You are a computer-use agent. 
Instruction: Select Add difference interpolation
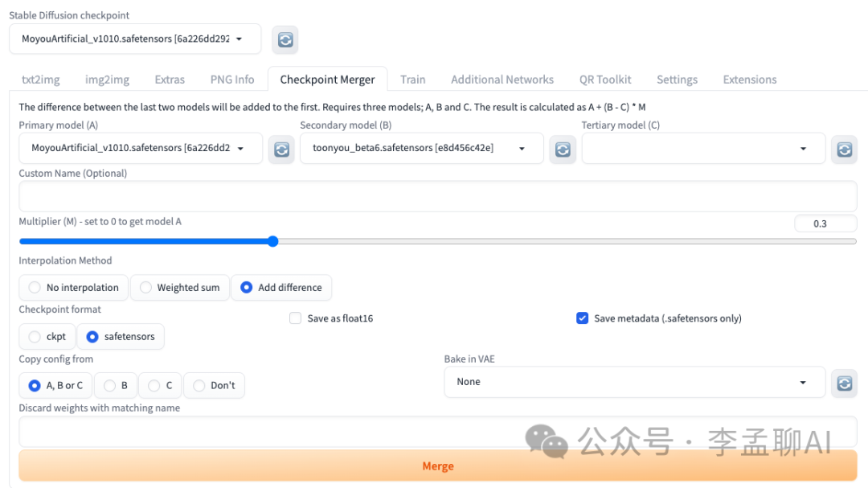point(281,288)
